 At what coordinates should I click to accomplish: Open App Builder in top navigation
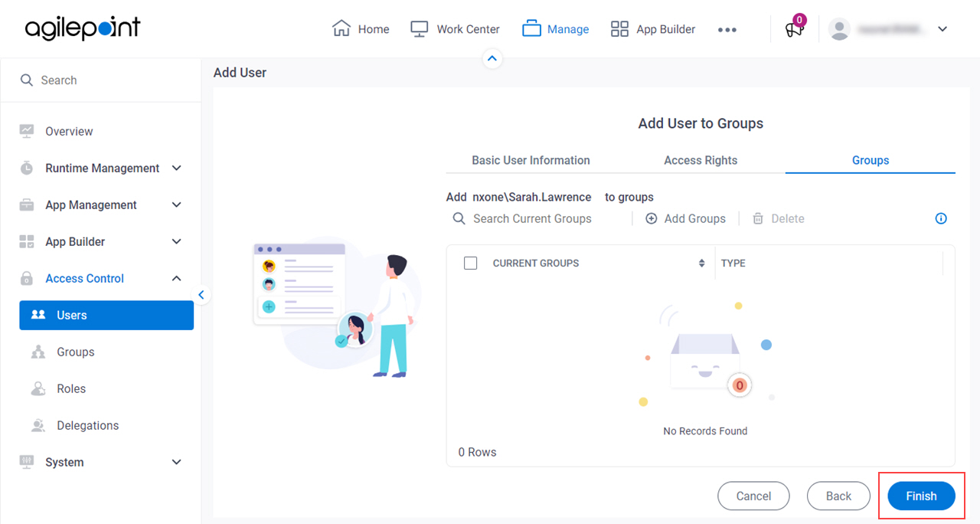click(653, 29)
